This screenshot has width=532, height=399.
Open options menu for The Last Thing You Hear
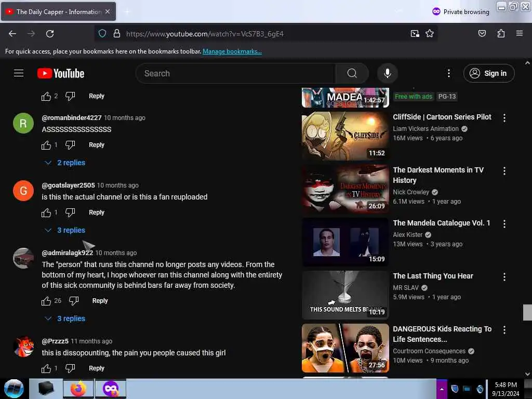tap(504, 276)
